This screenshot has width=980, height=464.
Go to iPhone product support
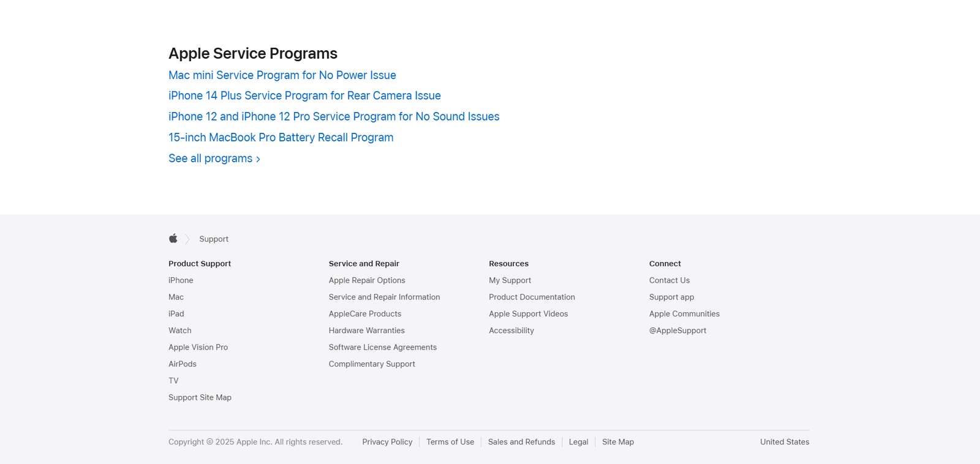click(181, 280)
